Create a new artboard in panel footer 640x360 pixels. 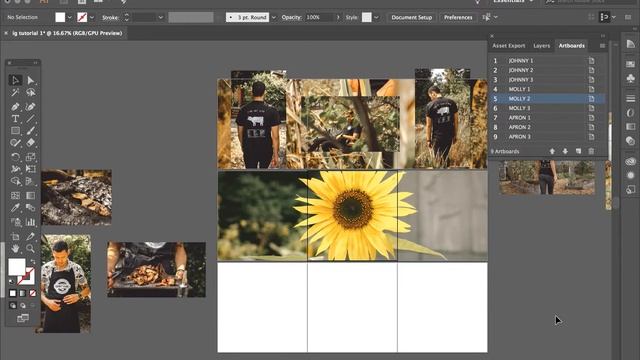click(x=578, y=151)
